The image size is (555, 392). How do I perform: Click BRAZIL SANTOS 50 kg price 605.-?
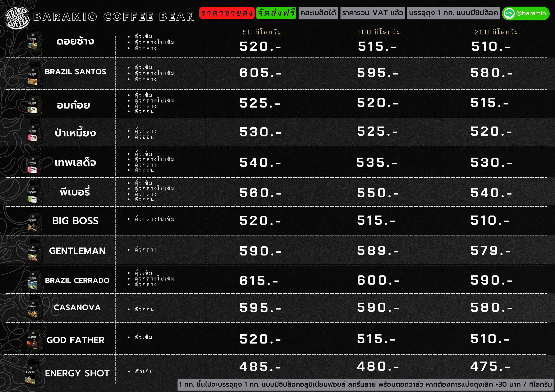261,73
